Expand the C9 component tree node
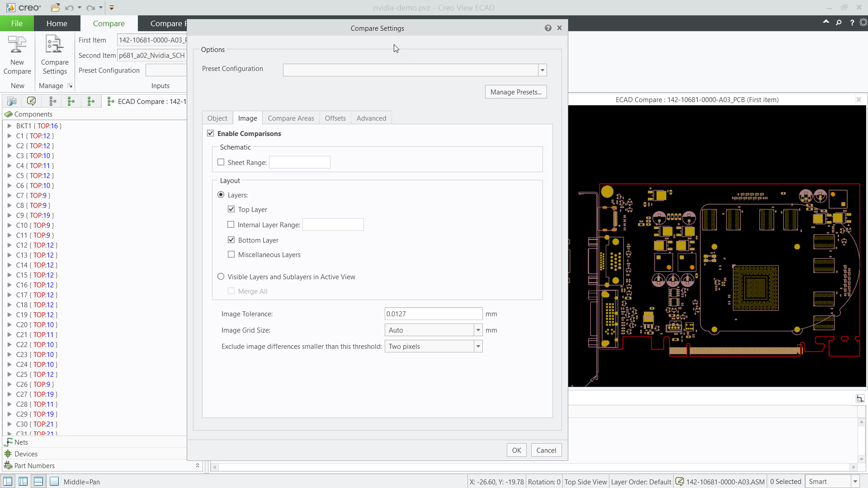Viewport: 868px width, 488px height. pyautogui.click(x=9, y=215)
